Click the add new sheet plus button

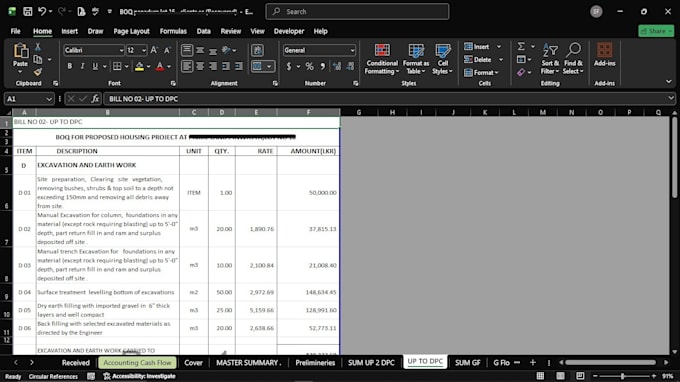click(533, 362)
